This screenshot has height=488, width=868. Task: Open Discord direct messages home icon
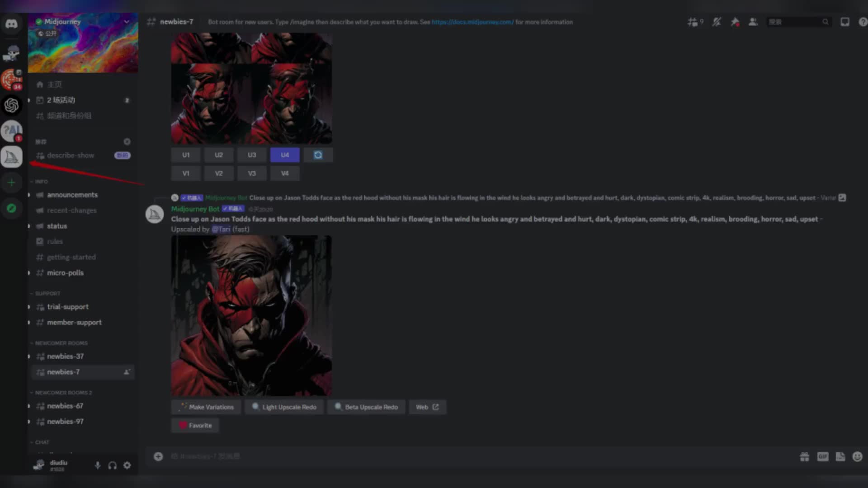pyautogui.click(x=11, y=23)
